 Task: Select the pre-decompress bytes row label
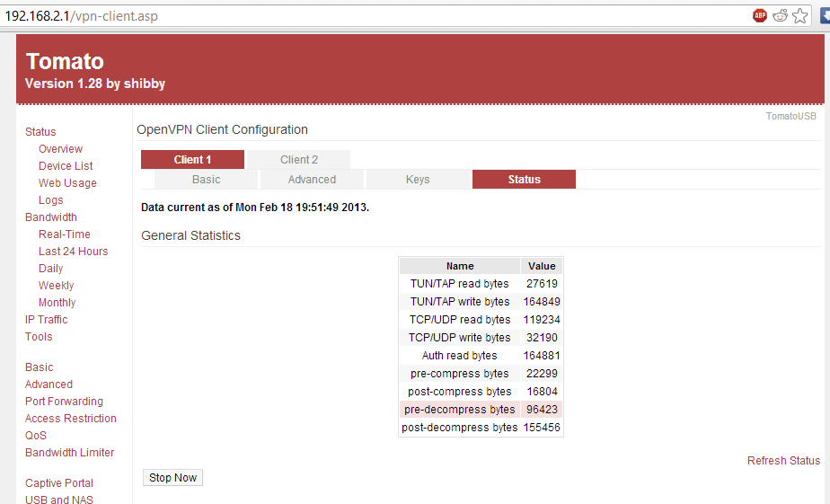pos(460,410)
